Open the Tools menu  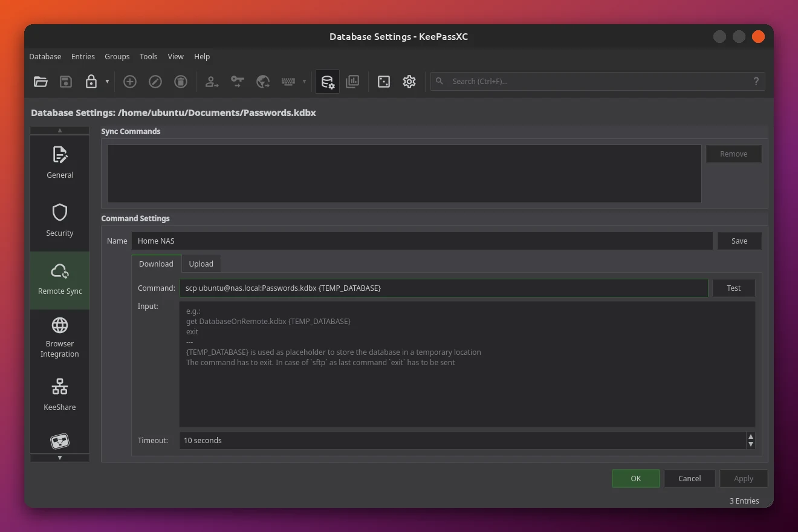pos(148,56)
